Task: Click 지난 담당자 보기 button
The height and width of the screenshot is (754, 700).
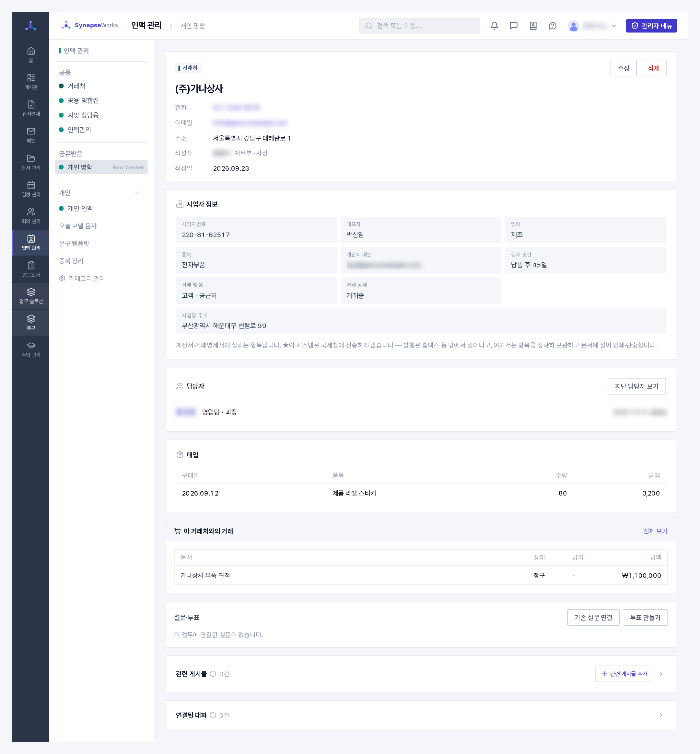Action: (x=636, y=386)
